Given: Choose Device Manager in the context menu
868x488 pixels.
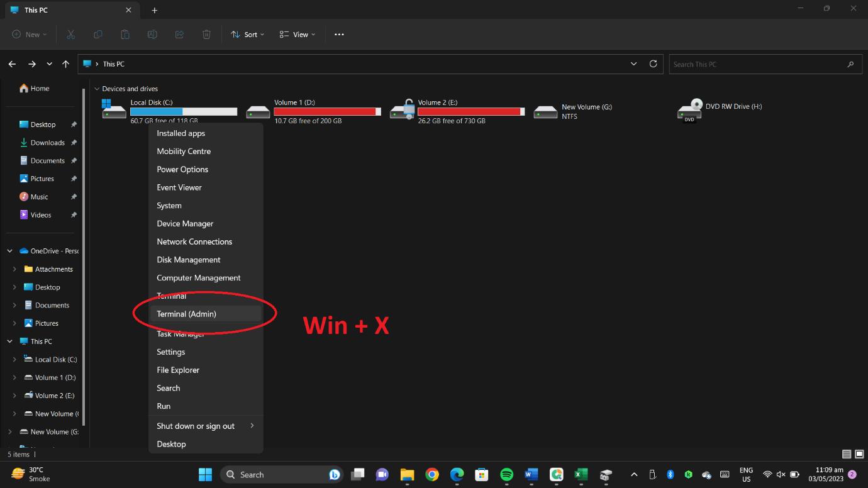Looking at the screenshot, I should [x=185, y=223].
